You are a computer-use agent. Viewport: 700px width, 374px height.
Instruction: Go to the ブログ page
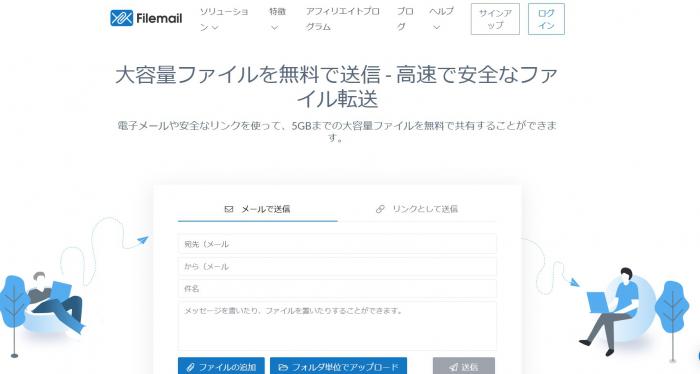(x=405, y=19)
